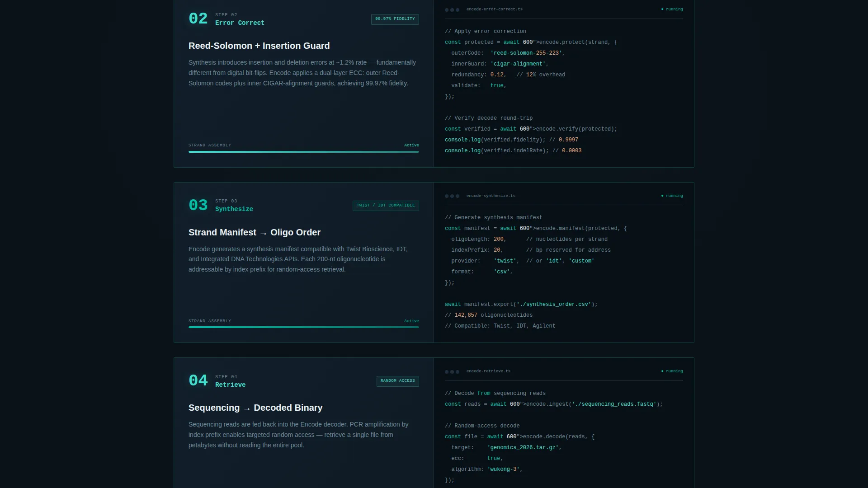Click the indexPrefix value 20
868x488 pixels.
click(497, 250)
